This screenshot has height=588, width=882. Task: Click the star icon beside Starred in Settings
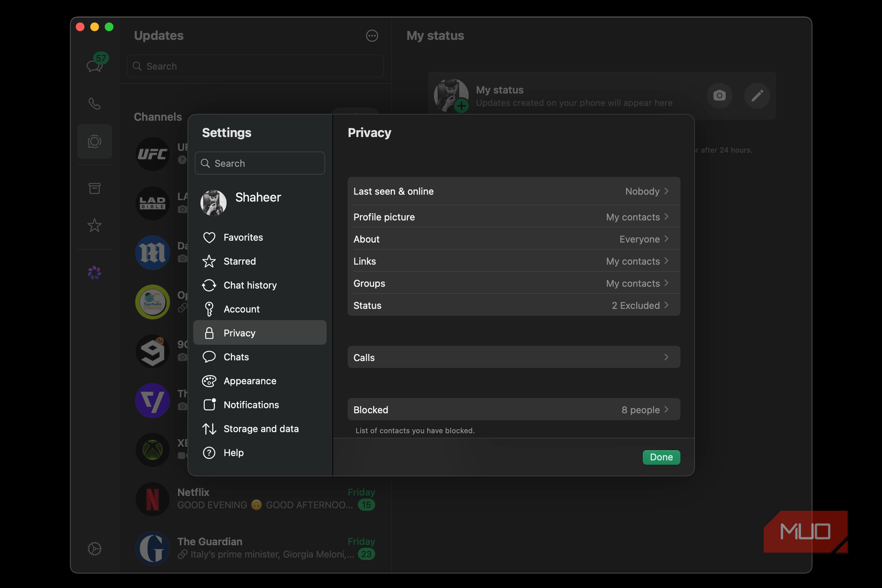click(209, 261)
